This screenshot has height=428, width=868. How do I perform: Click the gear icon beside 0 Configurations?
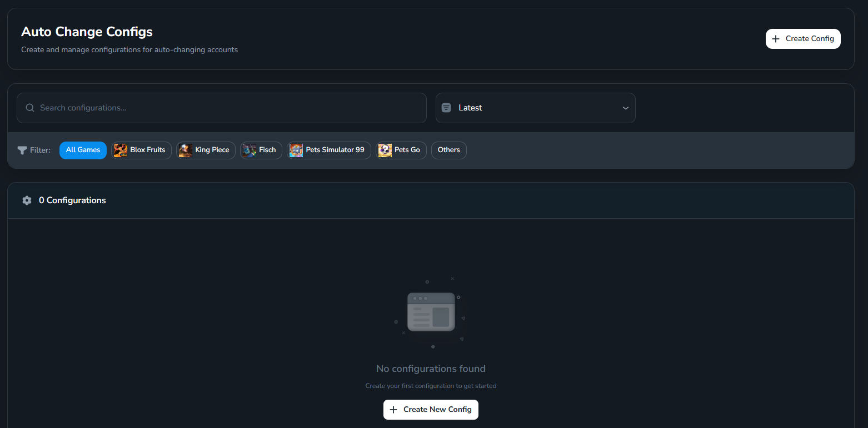pyautogui.click(x=26, y=200)
